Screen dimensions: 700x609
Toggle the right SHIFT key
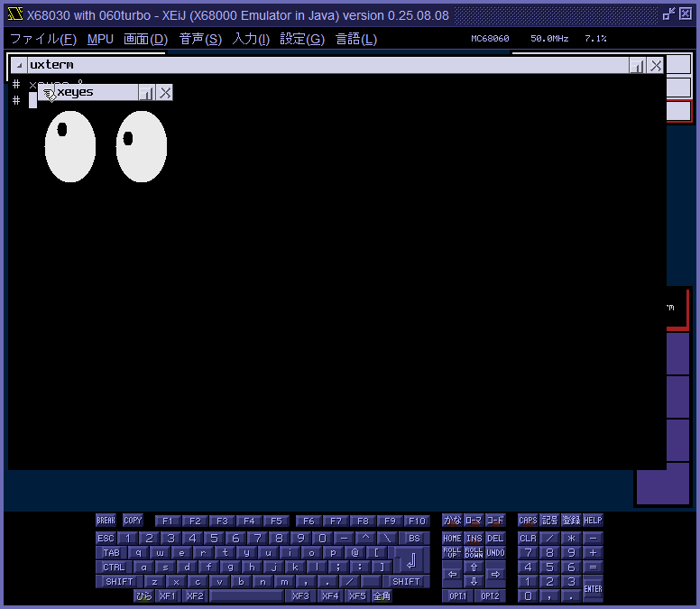pyautogui.click(x=406, y=581)
